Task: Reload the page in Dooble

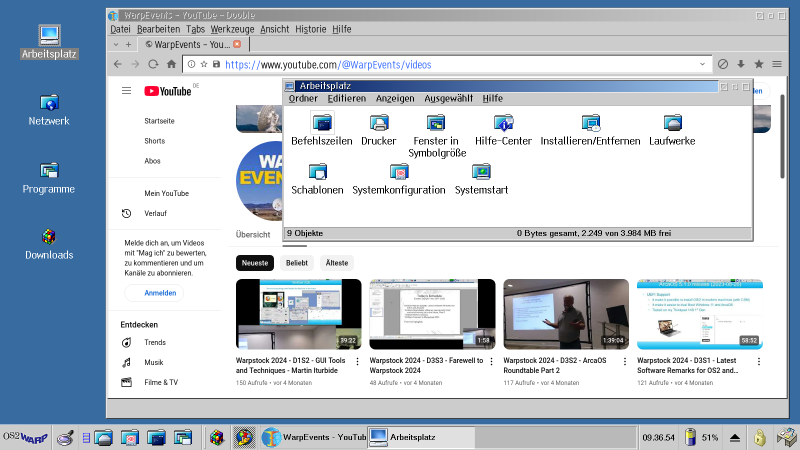Action: coord(153,64)
